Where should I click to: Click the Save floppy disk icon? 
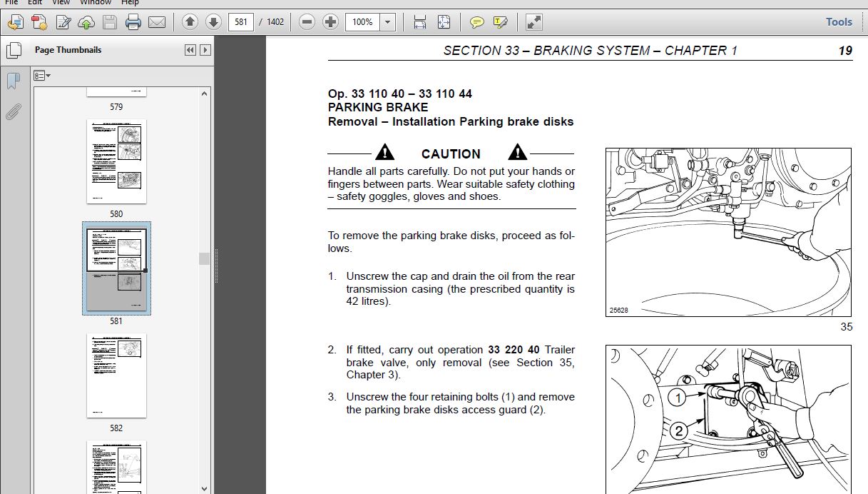coord(109,22)
